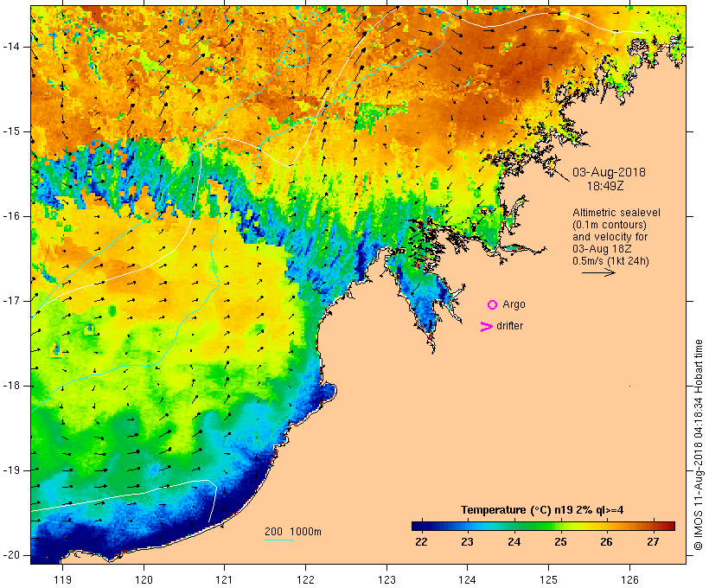The height and width of the screenshot is (588, 709).
Task: Click the '-14' latitude axis label
Action: (10, 47)
